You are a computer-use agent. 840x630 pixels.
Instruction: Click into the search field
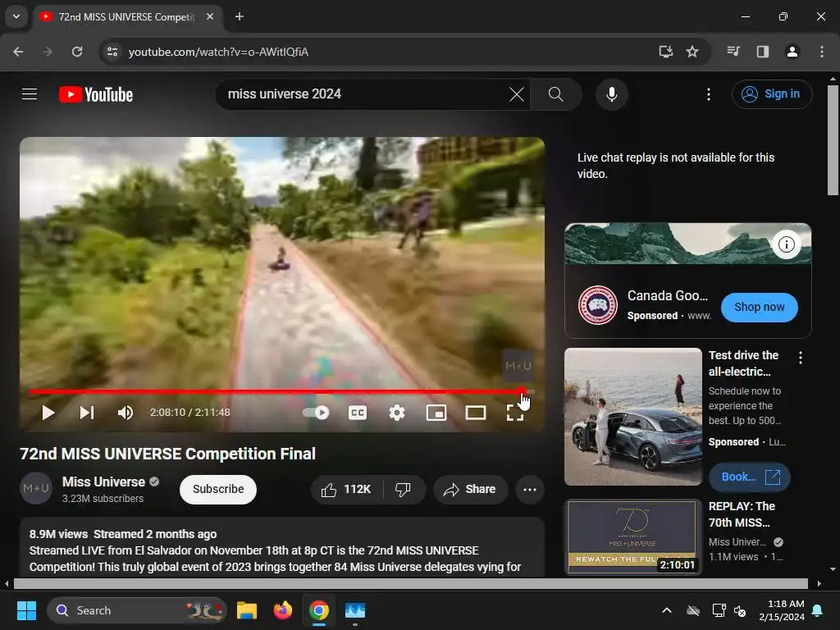click(362, 94)
